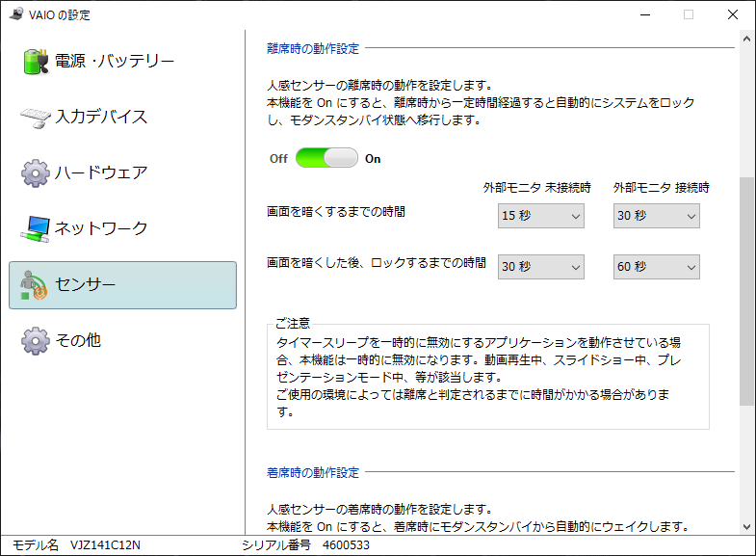Click the 画面を暗くするまでの時間 label
This screenshot has width=756, height=556.
coord(336,212)
